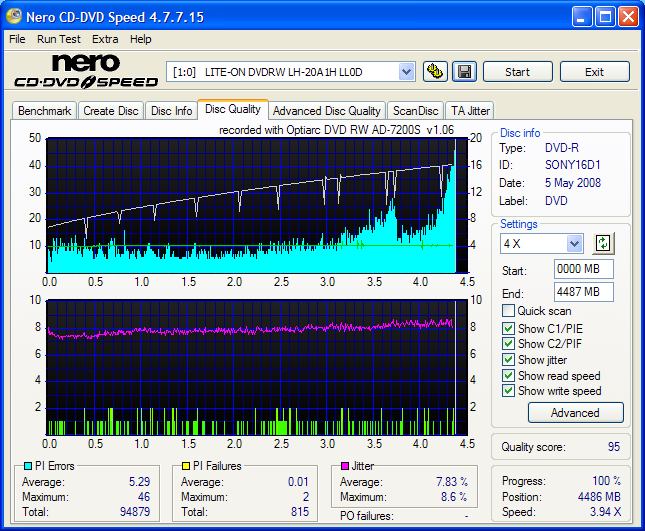Enable the Quick scan checkbox

click(509, 311)
